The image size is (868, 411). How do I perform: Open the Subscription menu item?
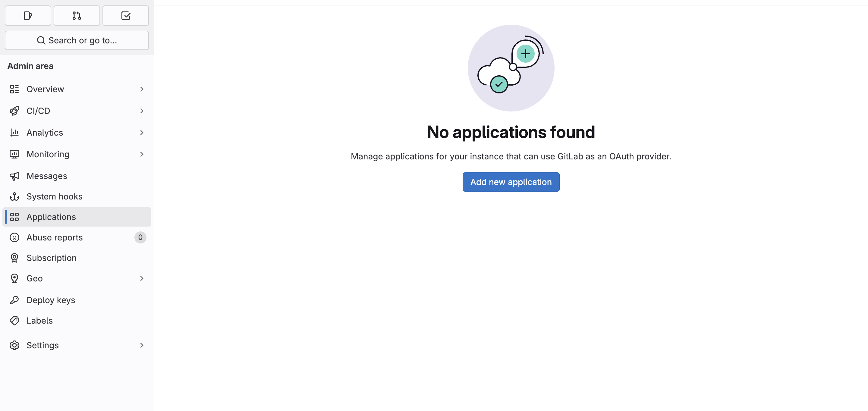pos(52,258)
